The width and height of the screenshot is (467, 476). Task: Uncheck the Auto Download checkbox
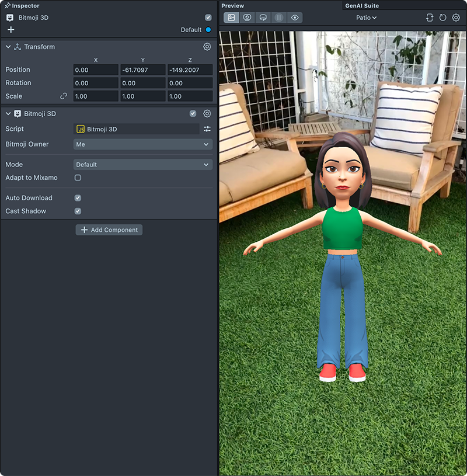point(78,198)
